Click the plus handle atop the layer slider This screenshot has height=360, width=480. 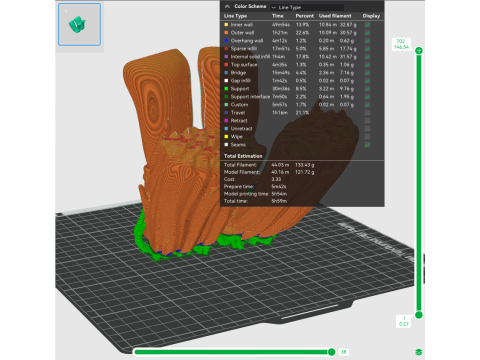pyautogui.click(x=419, y=51)
